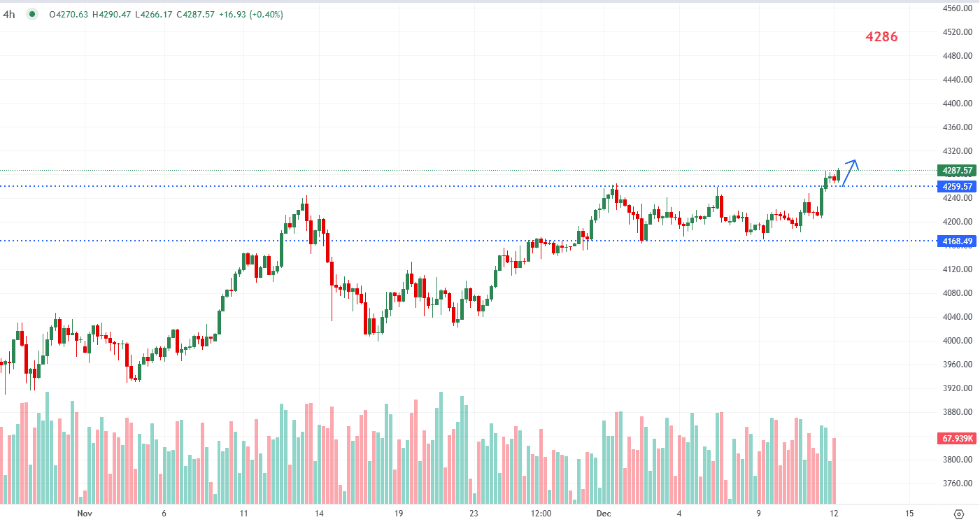Click the blue 4259.57 price line label
Viewport: 980px width, 522px height.
(x=958, y=187)
